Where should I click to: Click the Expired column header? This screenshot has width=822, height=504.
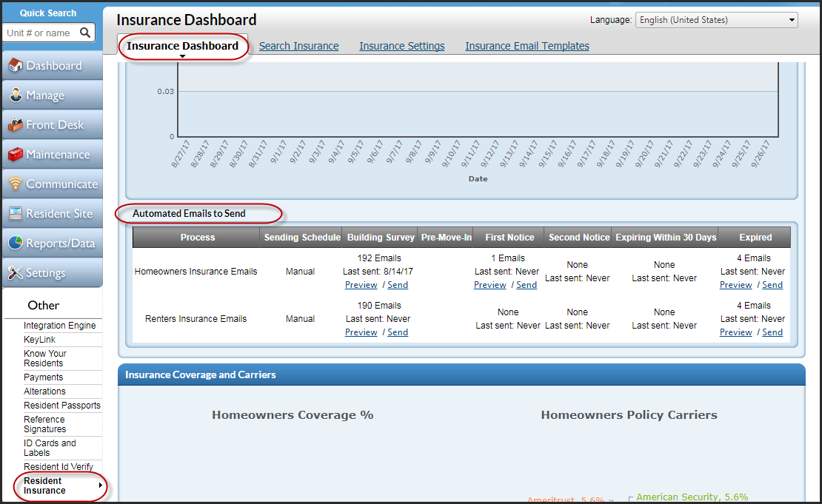click(755, 238)
